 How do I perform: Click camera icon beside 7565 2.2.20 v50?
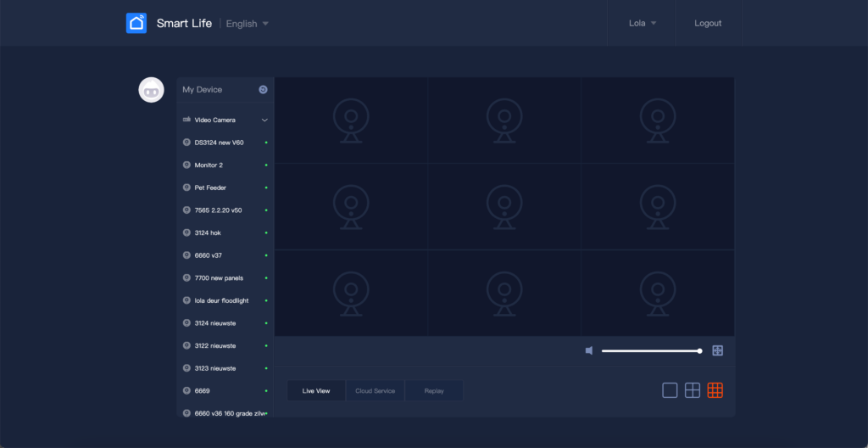(186, 210)
